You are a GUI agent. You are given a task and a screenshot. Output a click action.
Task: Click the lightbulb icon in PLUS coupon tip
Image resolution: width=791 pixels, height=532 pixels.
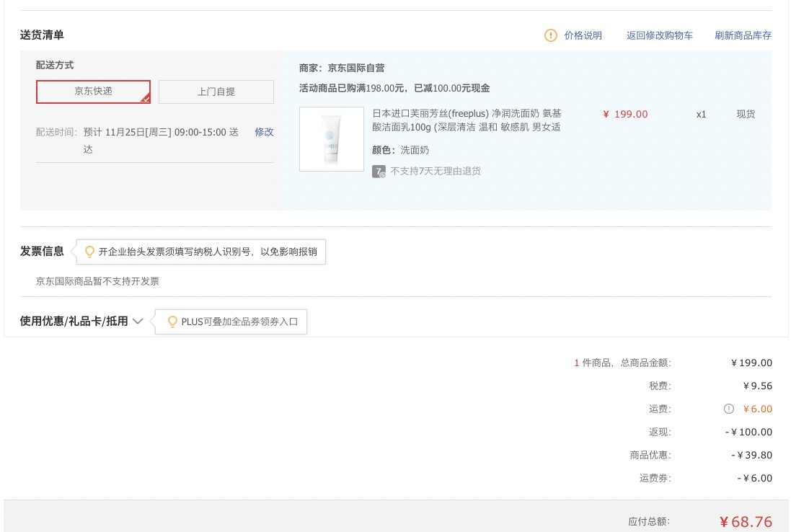click(x=172, y=322)
